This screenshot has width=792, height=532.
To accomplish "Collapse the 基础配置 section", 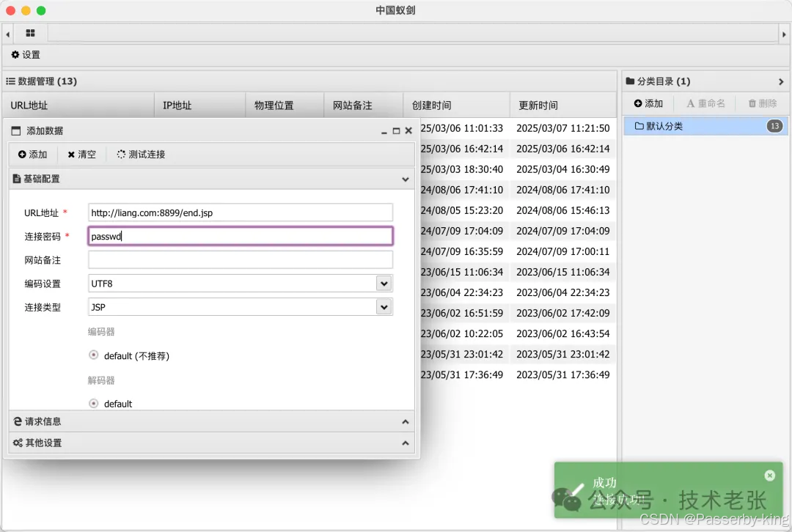I will tap(405, 180).
